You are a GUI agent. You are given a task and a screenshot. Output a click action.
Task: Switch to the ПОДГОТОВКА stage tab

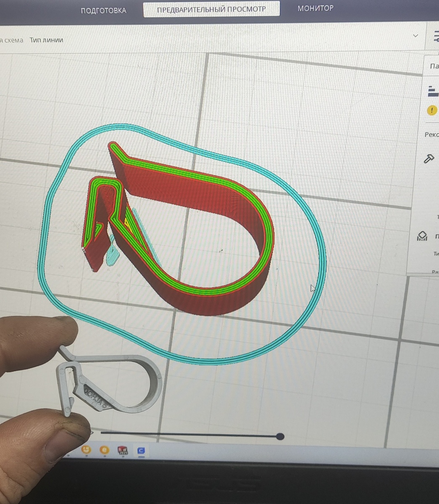[103, 10]
